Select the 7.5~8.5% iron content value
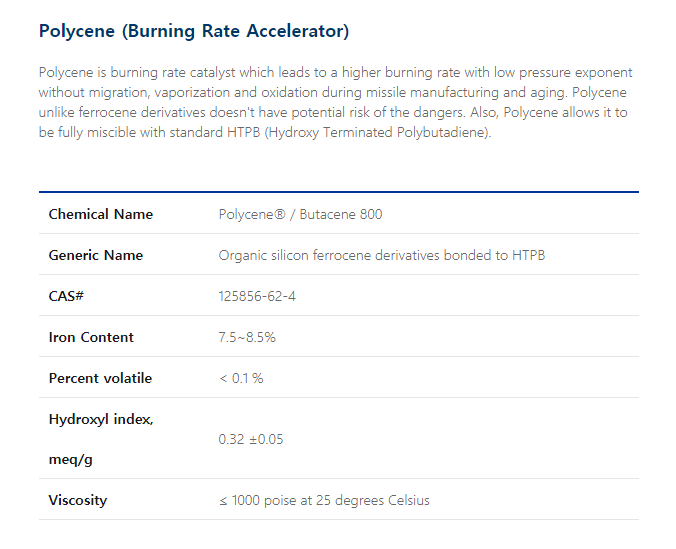Image resolution: width=676 pixels, height=549 pixels. click(x=247, y=337)
